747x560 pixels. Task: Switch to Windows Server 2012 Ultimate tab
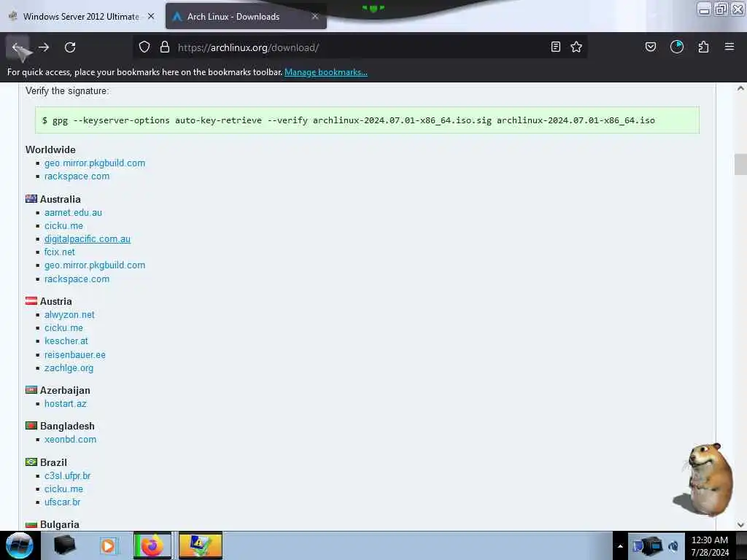[81, 17]
